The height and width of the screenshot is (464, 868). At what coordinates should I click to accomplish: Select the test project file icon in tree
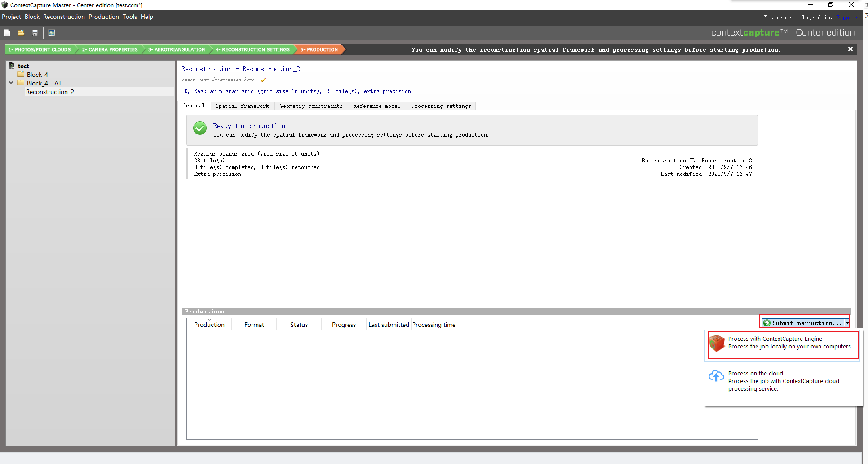(12, 66)
